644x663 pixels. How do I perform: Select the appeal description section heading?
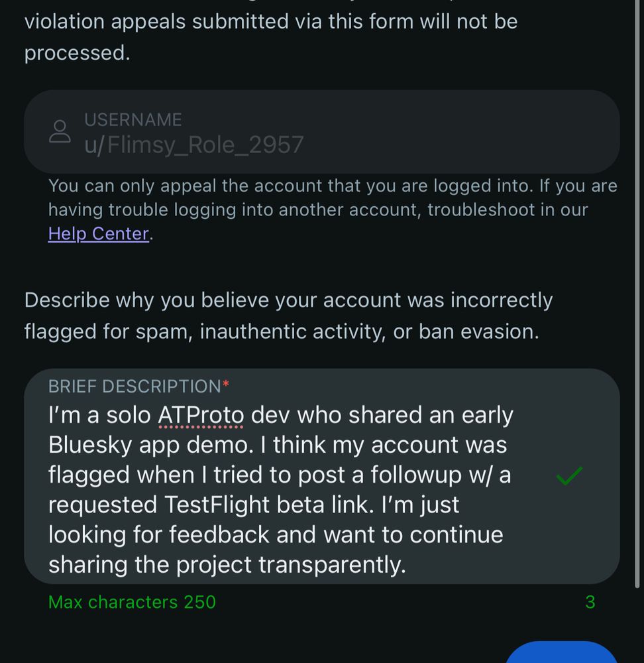coord(288,315)
